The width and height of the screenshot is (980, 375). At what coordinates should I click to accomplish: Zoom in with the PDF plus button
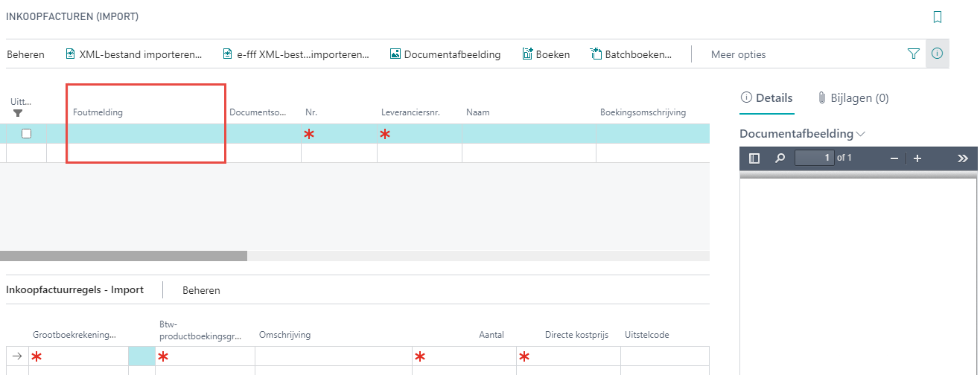[917, 158]
